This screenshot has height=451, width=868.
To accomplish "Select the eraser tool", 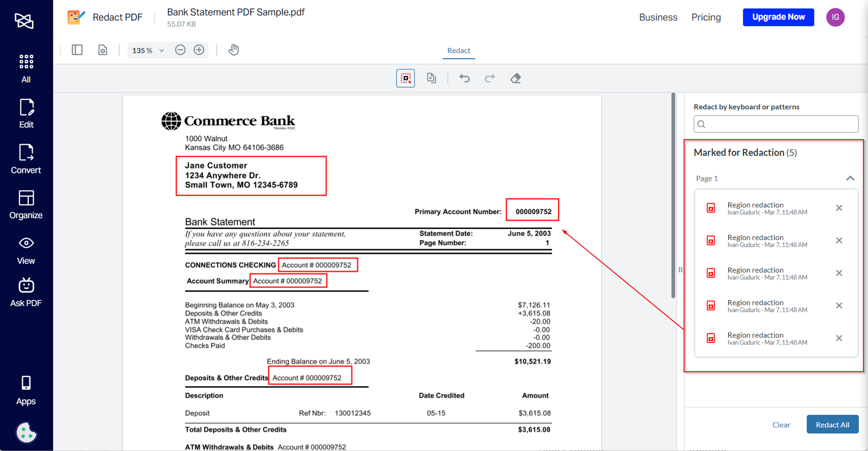I will 516,78.
